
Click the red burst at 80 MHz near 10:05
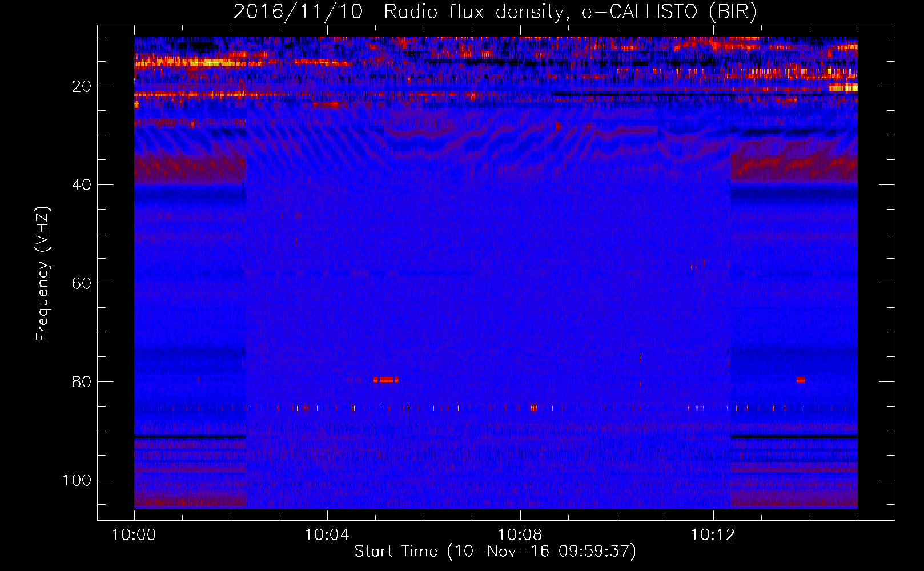click(x=385, y=380)
